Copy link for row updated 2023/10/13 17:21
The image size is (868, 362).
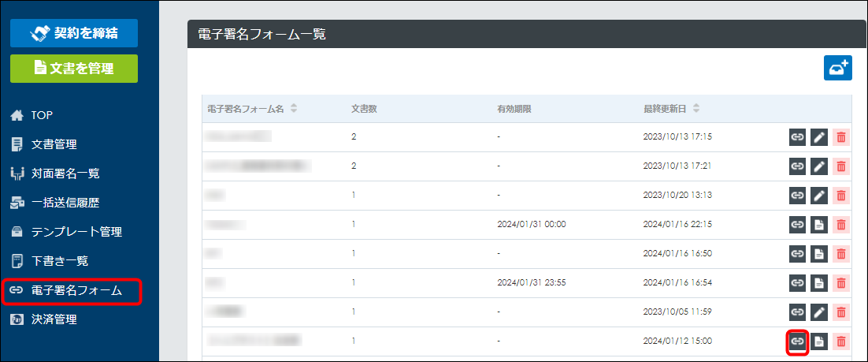click(x=797, y=166)
